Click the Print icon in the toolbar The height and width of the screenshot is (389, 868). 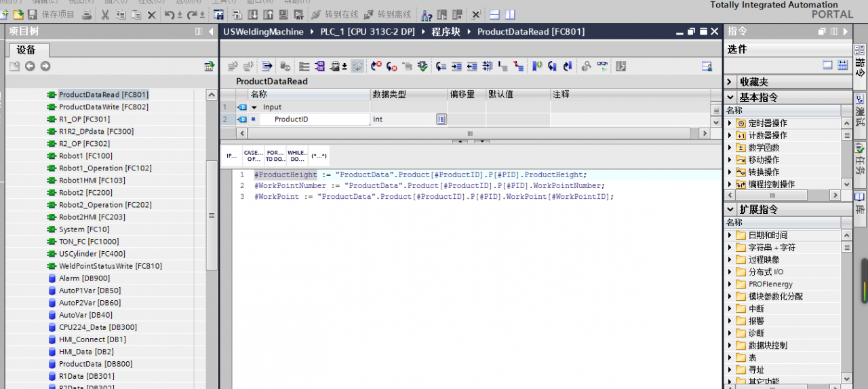click(87, 14)
